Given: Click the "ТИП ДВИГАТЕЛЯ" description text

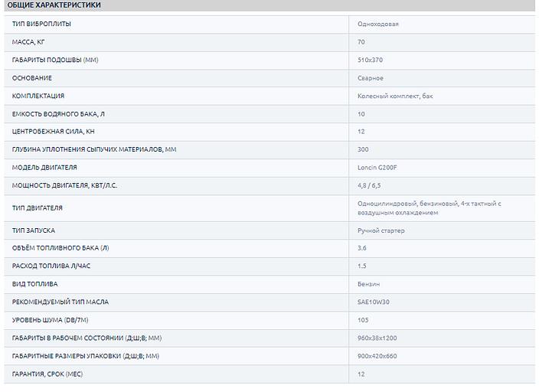Looking at the screenshot, I should click(429, 207).
